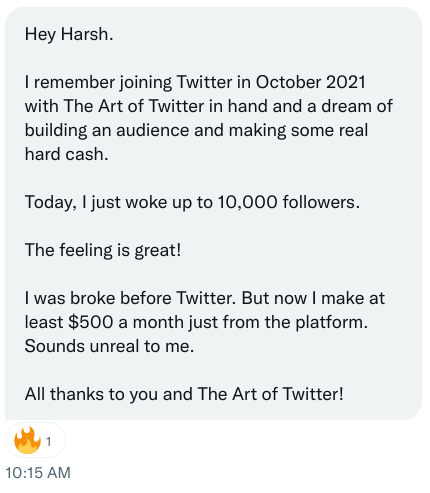The image size is (430, 493).
Task: Click the '10,000 followers' text
Action: coord(289,202)
